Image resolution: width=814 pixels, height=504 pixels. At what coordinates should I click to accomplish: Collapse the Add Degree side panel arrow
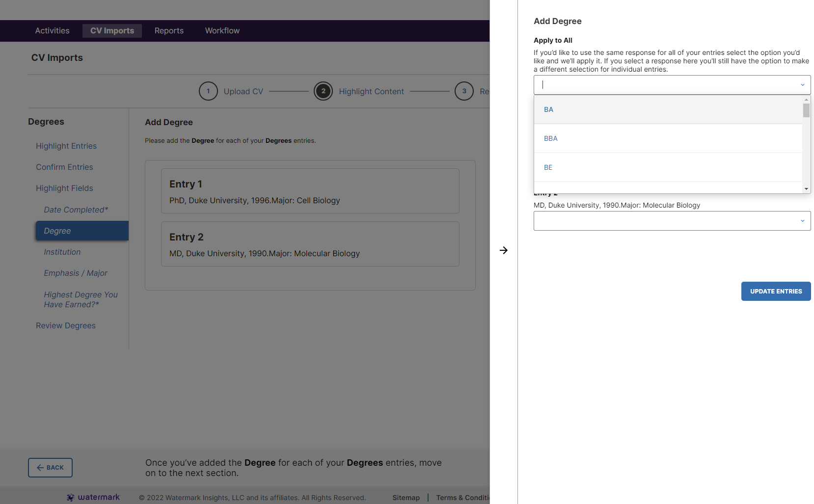(x=504, y=250)
